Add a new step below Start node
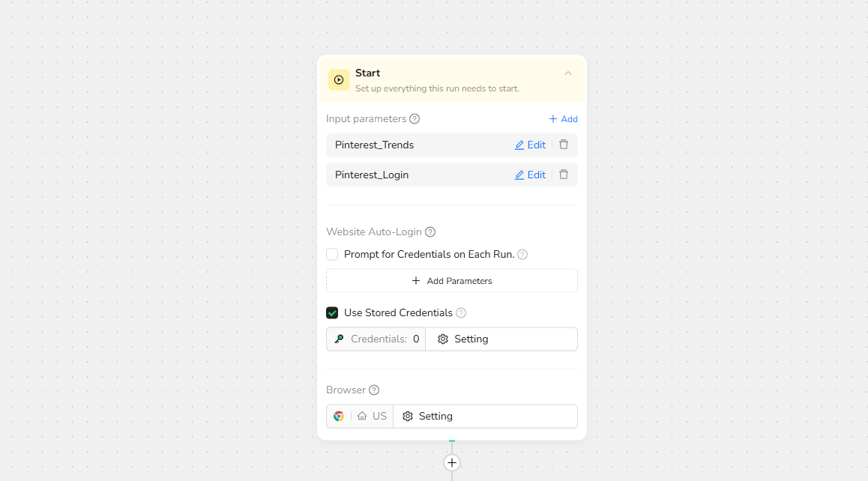 tap(451, 463)
